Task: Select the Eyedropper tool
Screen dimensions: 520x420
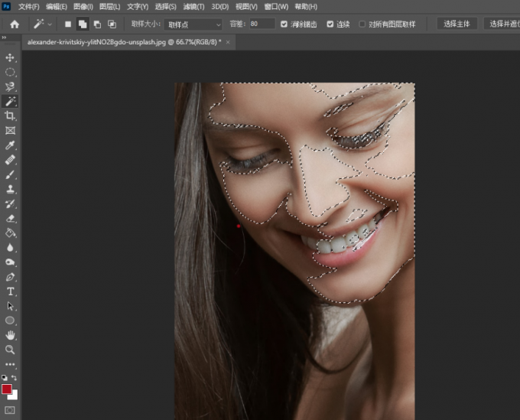Action: 11,145
